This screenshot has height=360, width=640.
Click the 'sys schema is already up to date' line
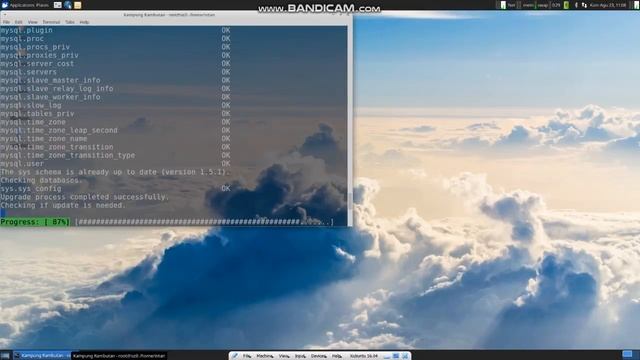click(116, 172)
